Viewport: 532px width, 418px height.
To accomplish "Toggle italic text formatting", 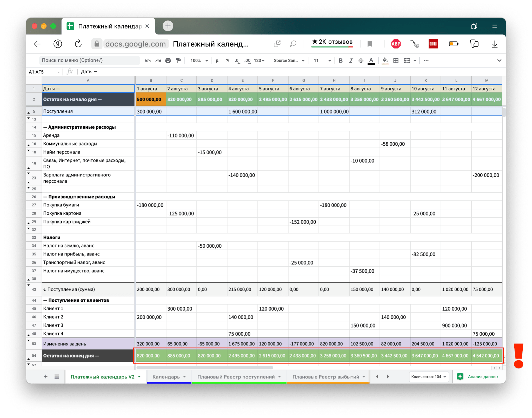I will coord(351,61).
